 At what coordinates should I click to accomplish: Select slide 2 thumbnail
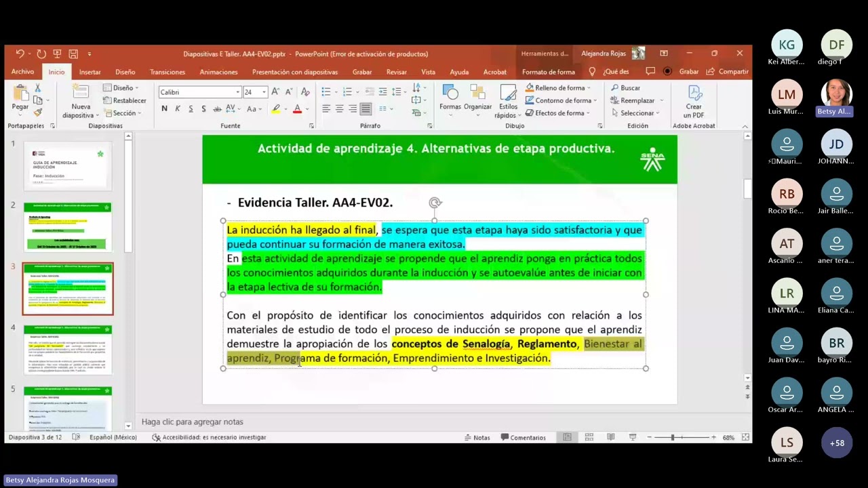pyautogui.click(x=68, y=227)
